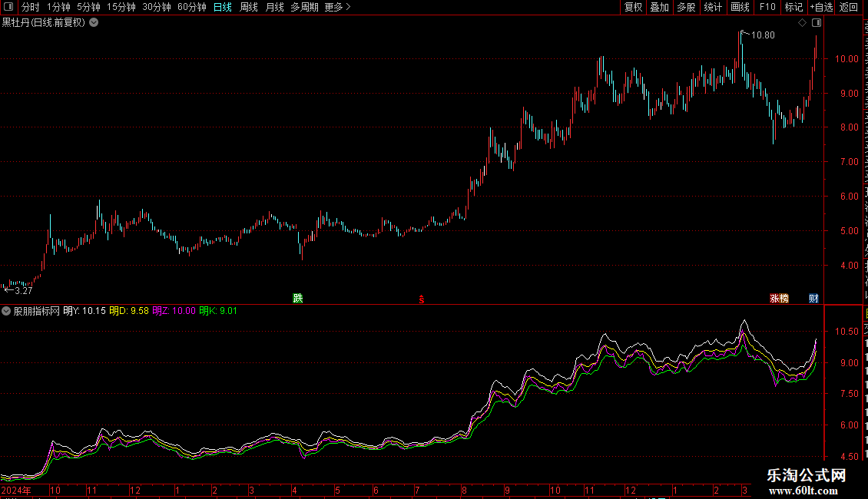The height and width of the screenshot is (499, 868).
Task: Click the green 跌 event marker
Action: click(x=298, y=298)
